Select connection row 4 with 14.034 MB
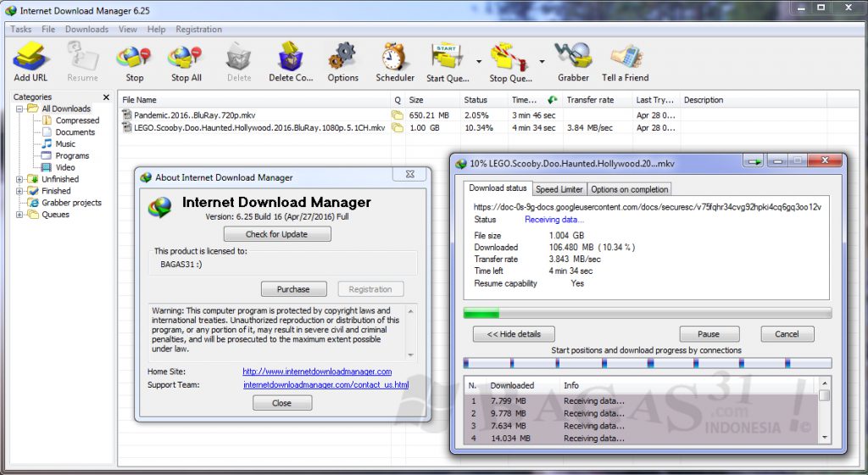 [x=641, y=438]
